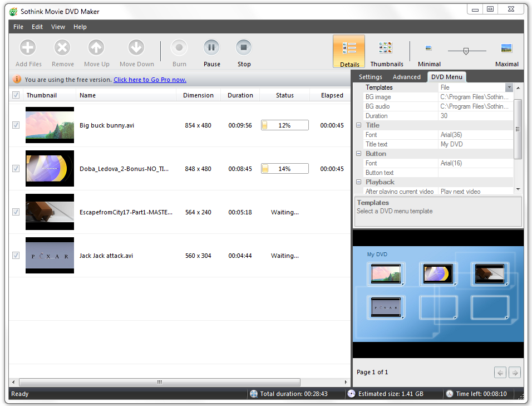The height and width of the screenshot is (406, 532).
Task: Click the Jack Jack attack Pixar thumbnail
Action: tap(50, 255)
